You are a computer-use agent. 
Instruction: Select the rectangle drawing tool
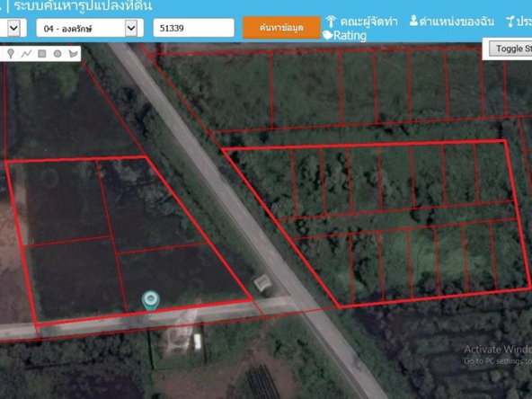coord(41,54)
